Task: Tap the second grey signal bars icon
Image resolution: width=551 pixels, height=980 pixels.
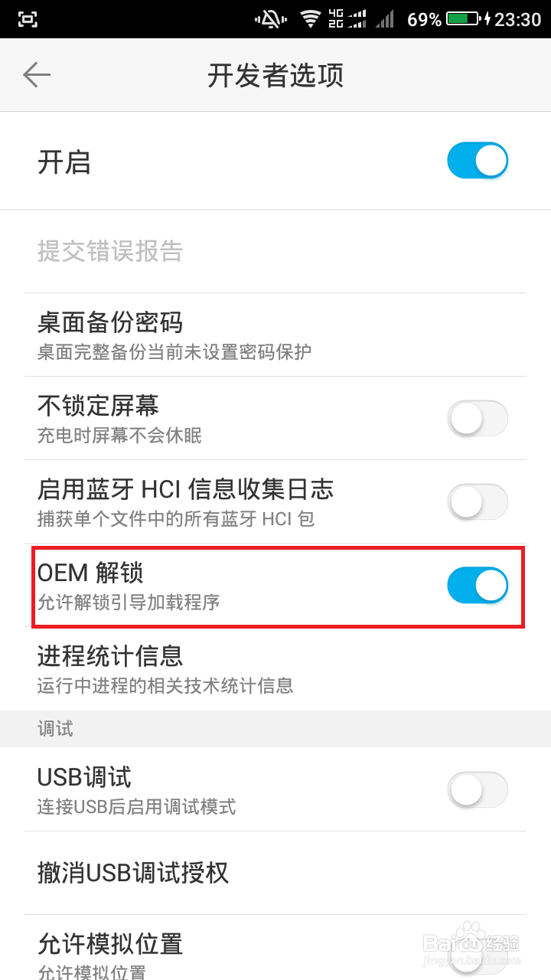Action: pyautogui.click(x=385, y=19)
